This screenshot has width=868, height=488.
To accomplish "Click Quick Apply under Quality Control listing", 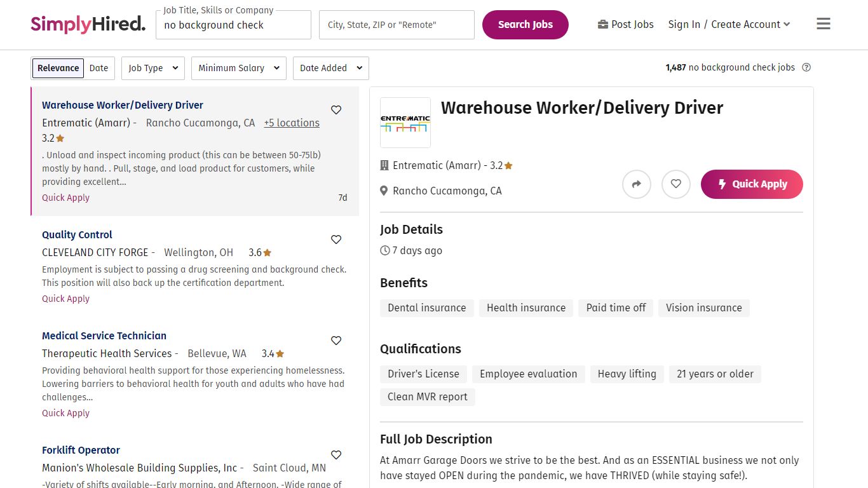I will pyautogui.click(x=65, y=299).
